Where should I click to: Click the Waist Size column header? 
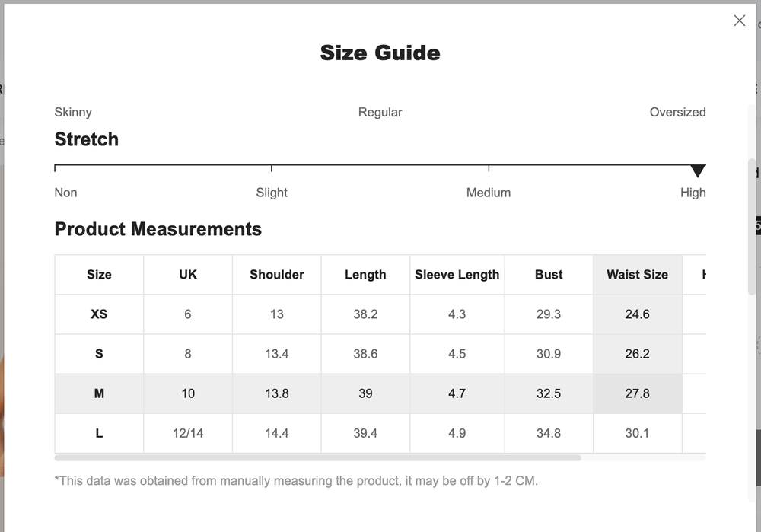[637, 274]
